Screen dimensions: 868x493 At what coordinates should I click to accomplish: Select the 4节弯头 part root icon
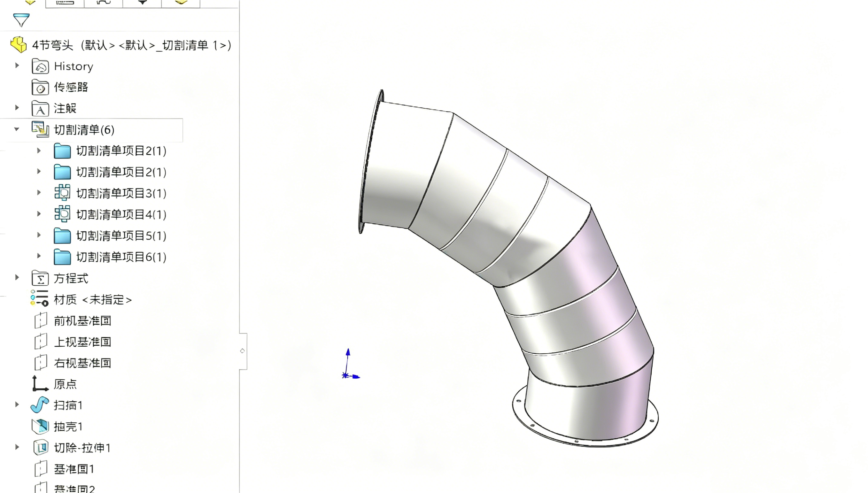pyautogui.click(x=19, y=45)
